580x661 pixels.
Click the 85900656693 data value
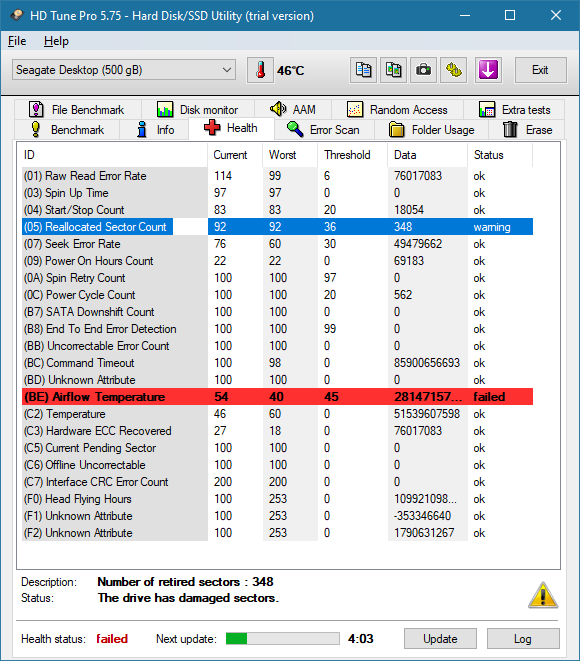coord(427,363)
